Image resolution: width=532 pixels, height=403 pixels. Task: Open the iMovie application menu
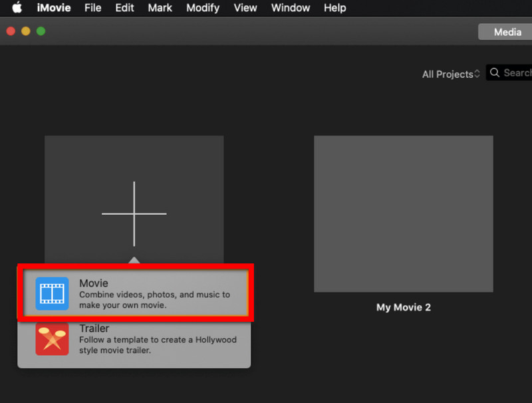(54, 8)
